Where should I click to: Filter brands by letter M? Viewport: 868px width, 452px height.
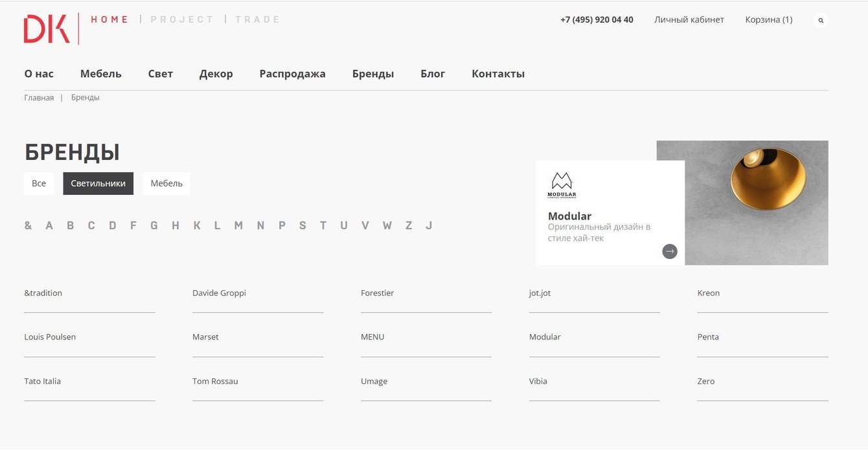pyautogui.click(x=238, y=225)
